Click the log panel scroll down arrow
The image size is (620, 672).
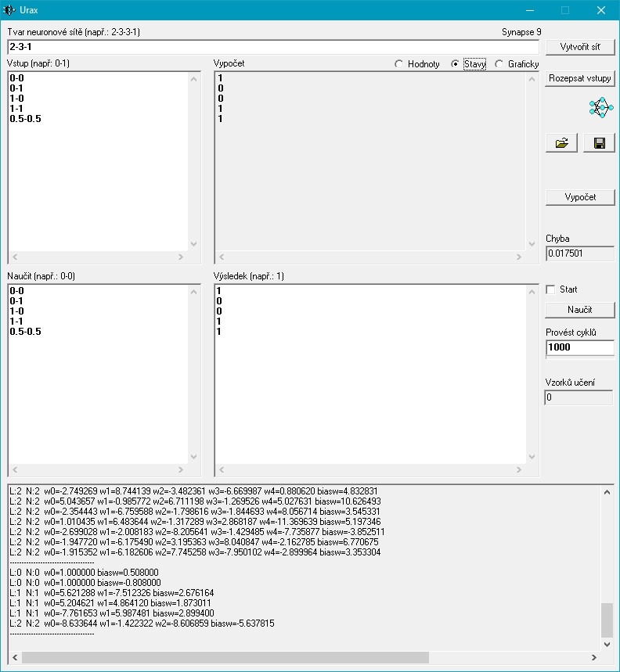(607, 644)
